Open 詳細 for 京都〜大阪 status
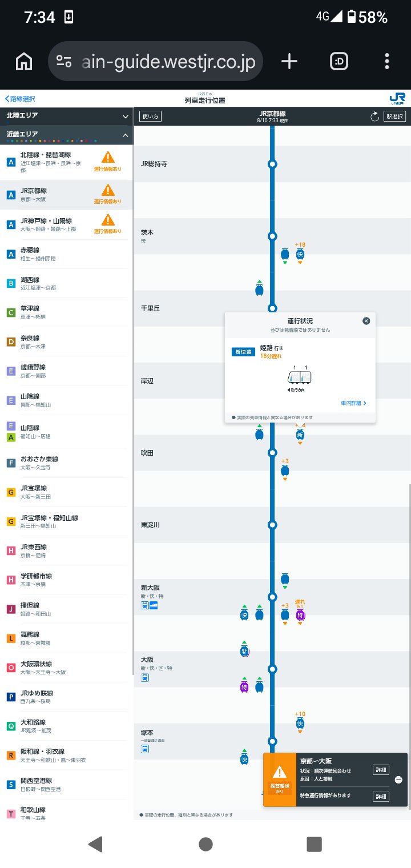The image size is (411, 868). click(x=381, y=770)
